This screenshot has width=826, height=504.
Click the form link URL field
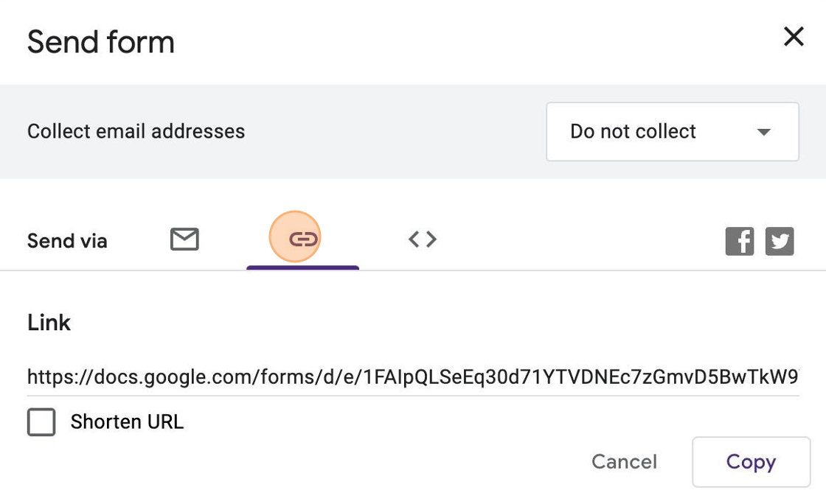[x=413, y=377]
